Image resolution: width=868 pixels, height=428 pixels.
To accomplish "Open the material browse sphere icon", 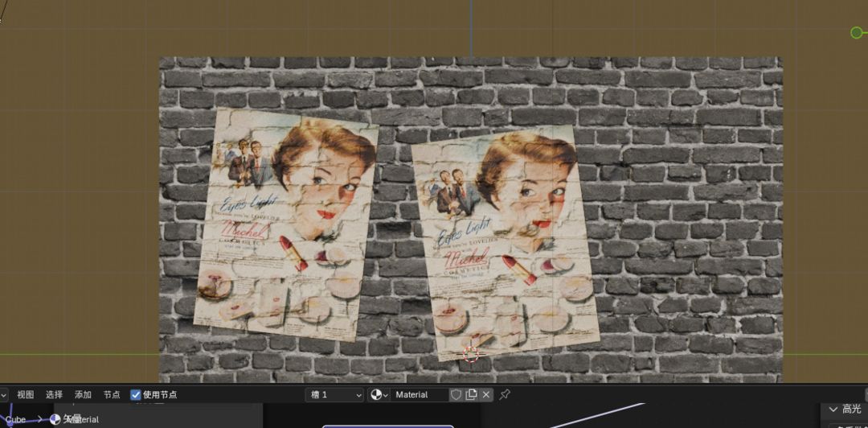I will [x=379, y=395].
